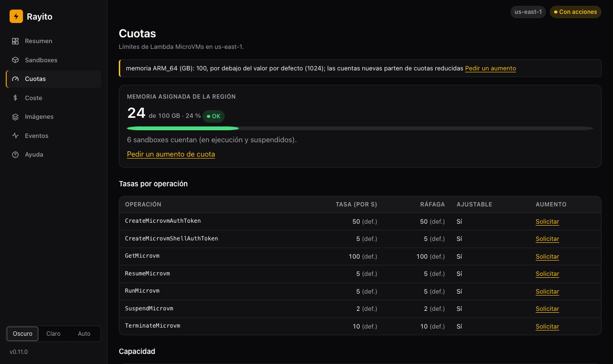Set theme mode to Auto
Viewport: 613px width, 364px height.
click(x=84, y=334)
